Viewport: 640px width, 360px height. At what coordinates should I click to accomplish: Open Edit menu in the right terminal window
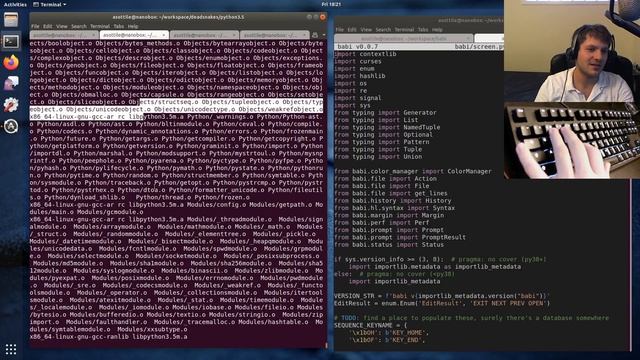(352, 29)
